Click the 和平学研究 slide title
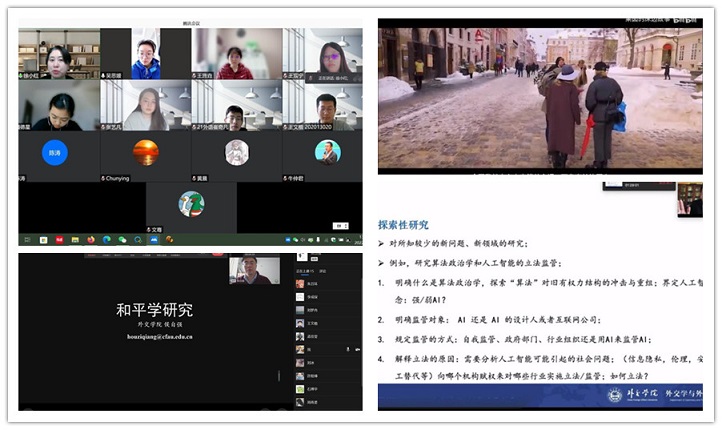 [x=154, y=310]
